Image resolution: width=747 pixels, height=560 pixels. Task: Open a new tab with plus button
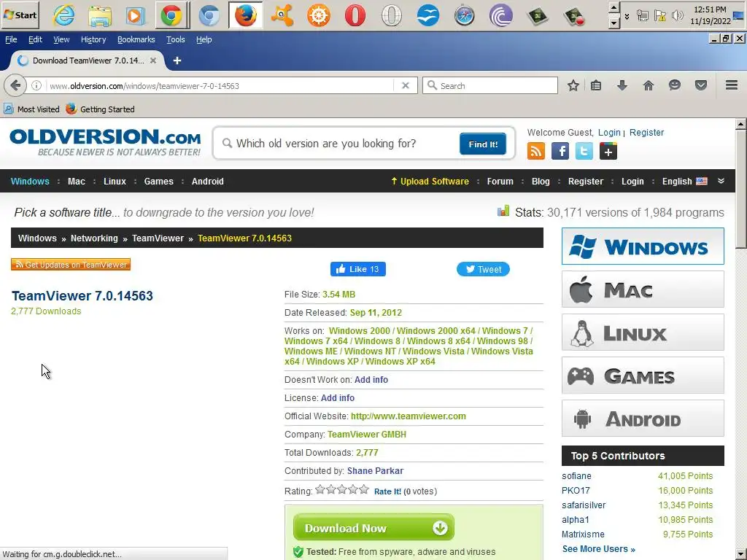177,61
